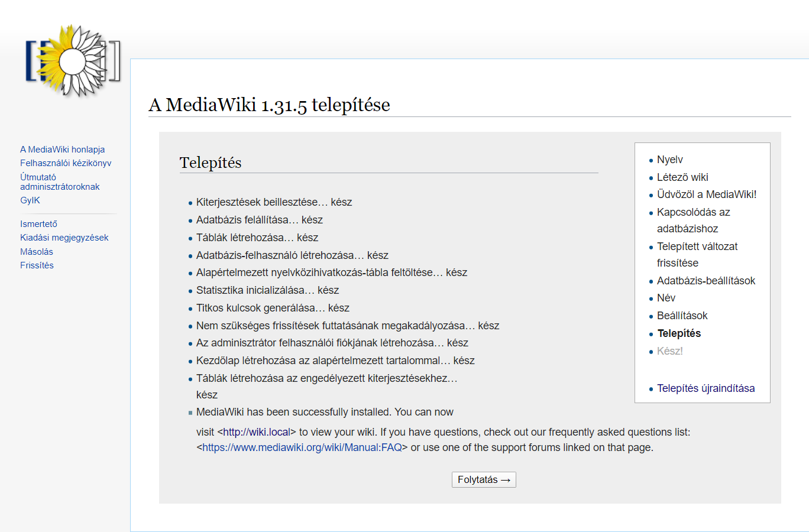Select the Név installer step
The image size is (809, 532).
666,298
